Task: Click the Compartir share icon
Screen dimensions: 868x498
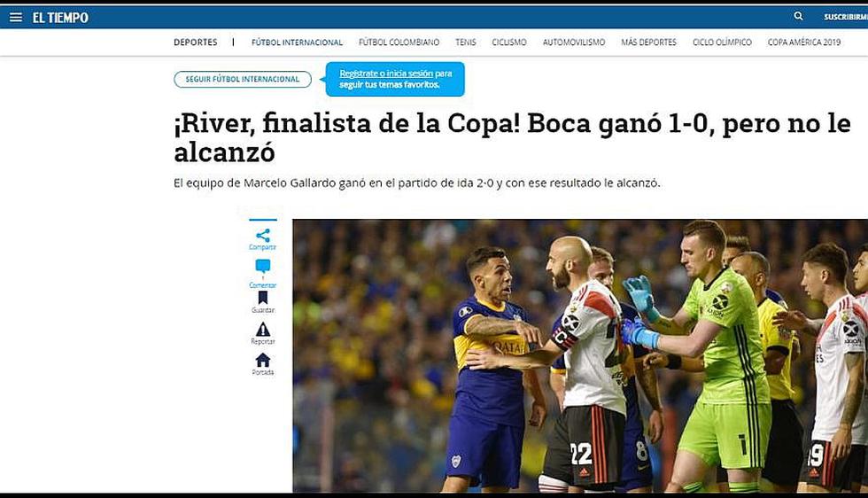Action: (x=263, y=236)
